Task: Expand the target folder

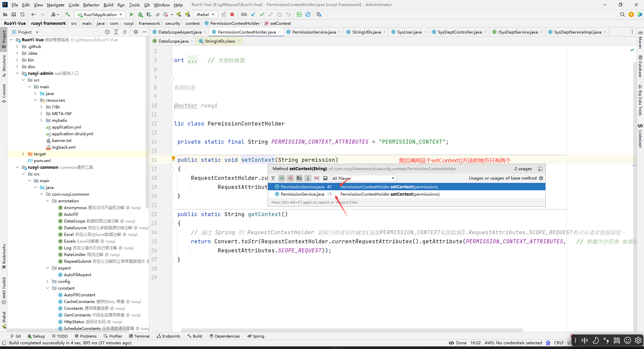Action: (23, 154)
